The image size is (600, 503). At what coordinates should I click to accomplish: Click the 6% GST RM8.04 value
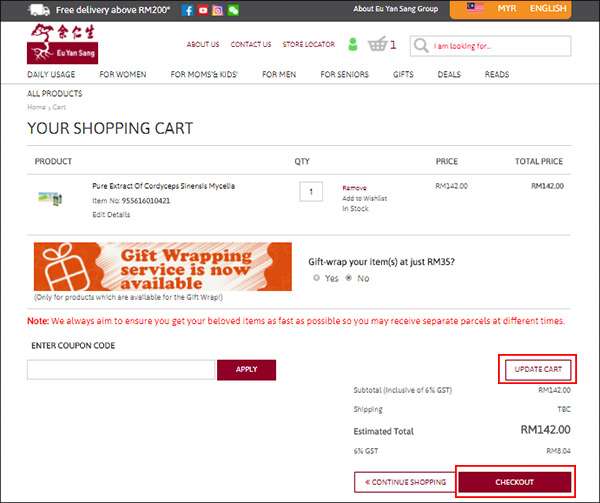click(558, 451)
